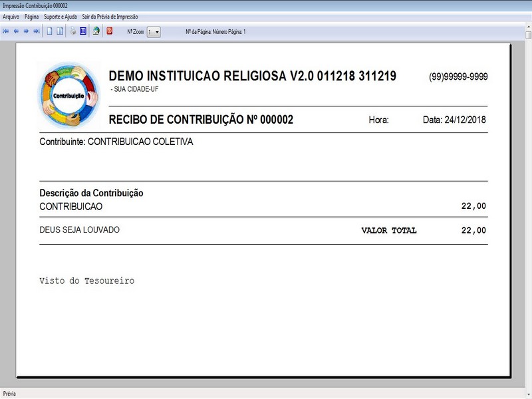Image resolution: width=532 pixels, height=399 pixels.
Task: Go to the next page arrow
Action: (26, 31)
